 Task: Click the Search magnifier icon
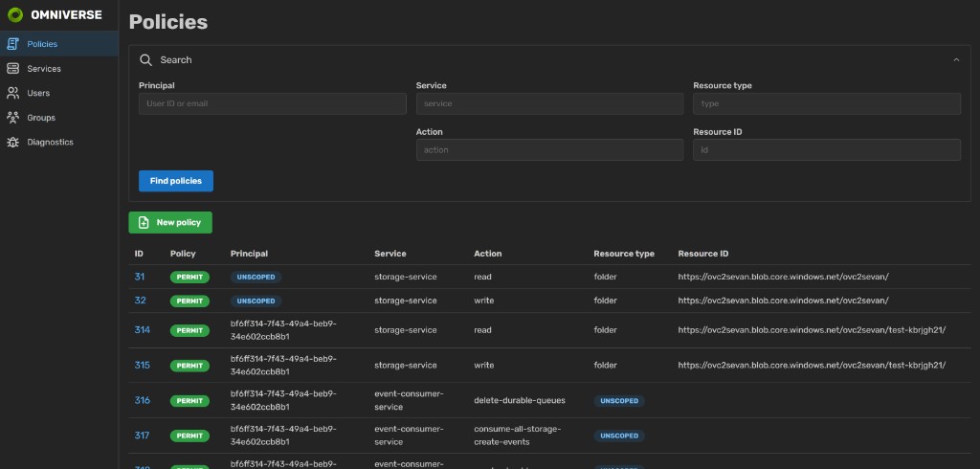tap(145, 60)
